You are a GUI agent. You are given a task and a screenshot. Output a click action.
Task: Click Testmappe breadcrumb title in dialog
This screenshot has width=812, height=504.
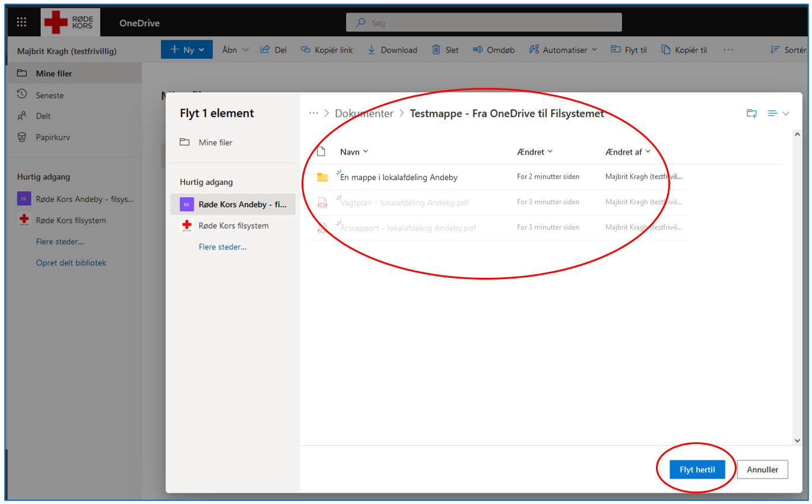coord(507,113)
